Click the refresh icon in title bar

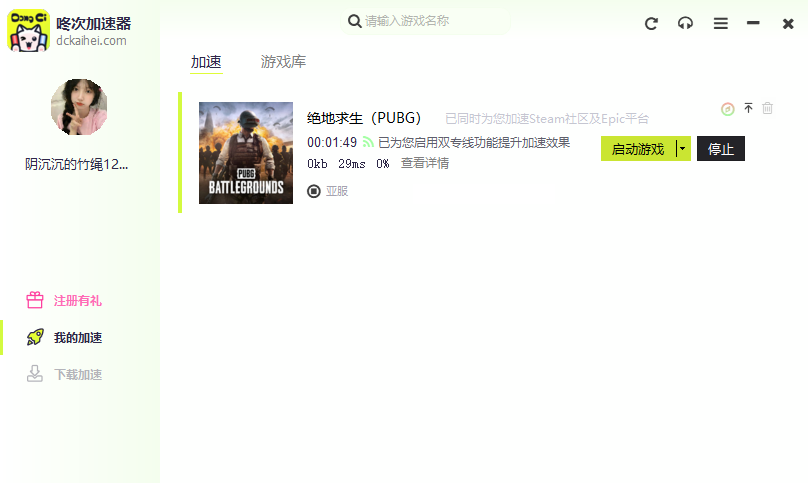point(651,23)
